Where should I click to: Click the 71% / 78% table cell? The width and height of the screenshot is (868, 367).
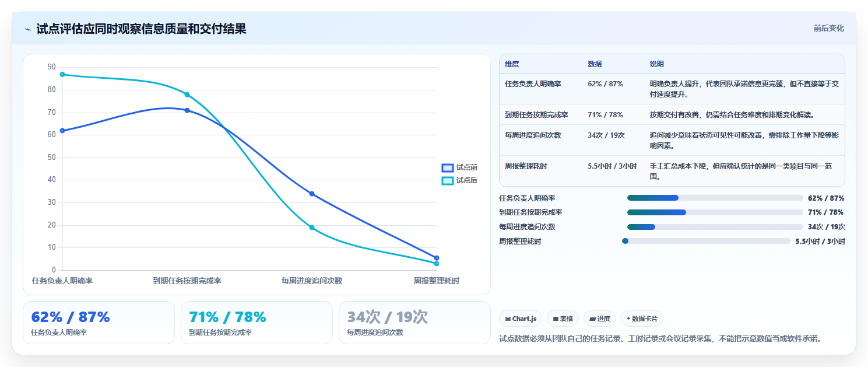[605, 115]
